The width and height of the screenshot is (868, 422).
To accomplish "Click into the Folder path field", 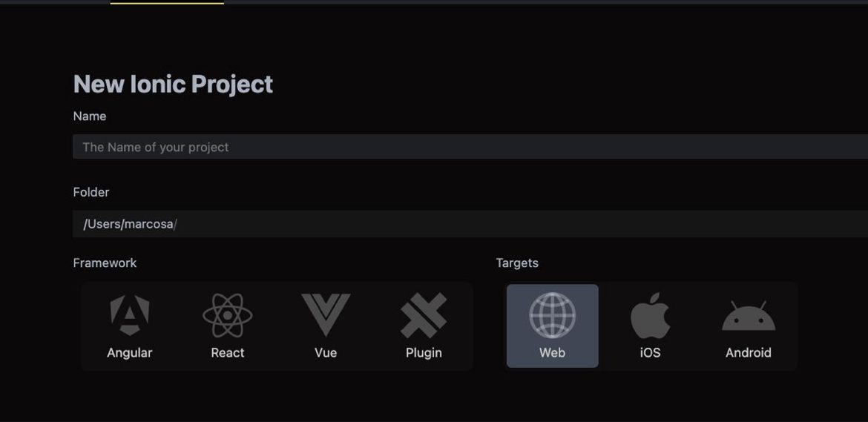I will click(470, 224).
